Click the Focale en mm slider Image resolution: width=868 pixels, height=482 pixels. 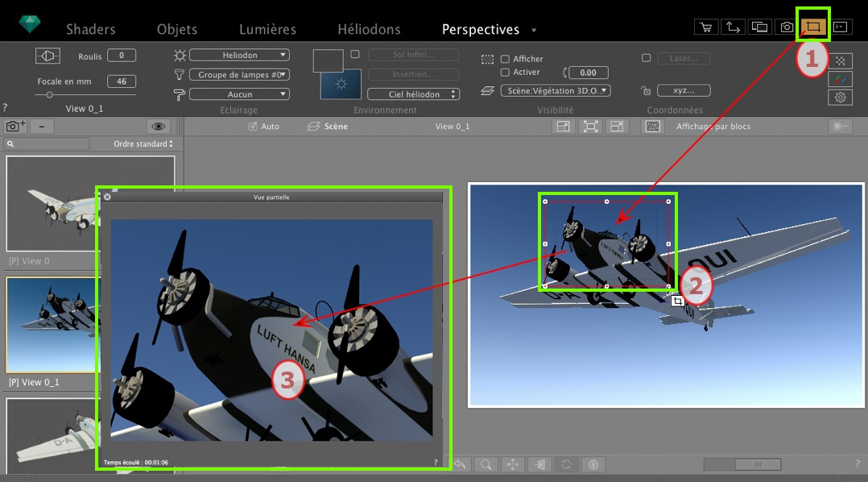click(x=85, y=95)
